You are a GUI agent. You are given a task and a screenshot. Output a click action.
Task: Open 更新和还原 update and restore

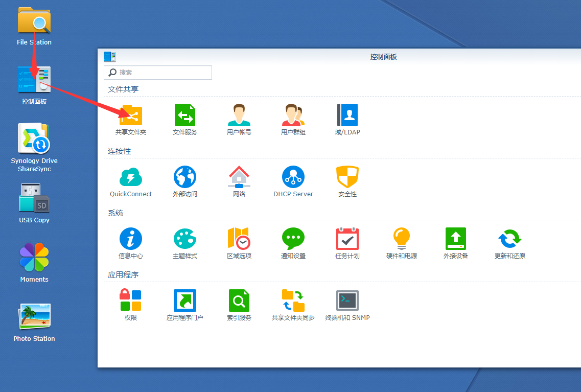pyautogui.click(x=510, y=239)
